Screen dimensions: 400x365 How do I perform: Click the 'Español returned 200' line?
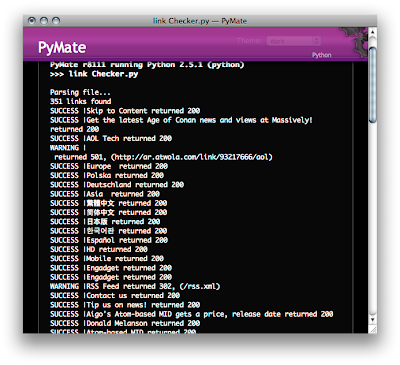click(109, 240)
